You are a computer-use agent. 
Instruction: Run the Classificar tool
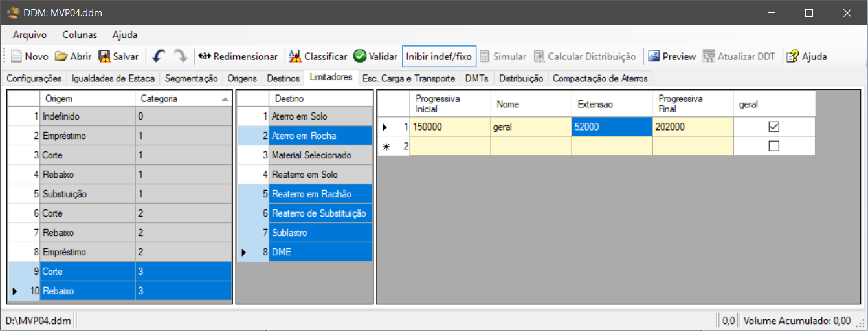[318, 56]
